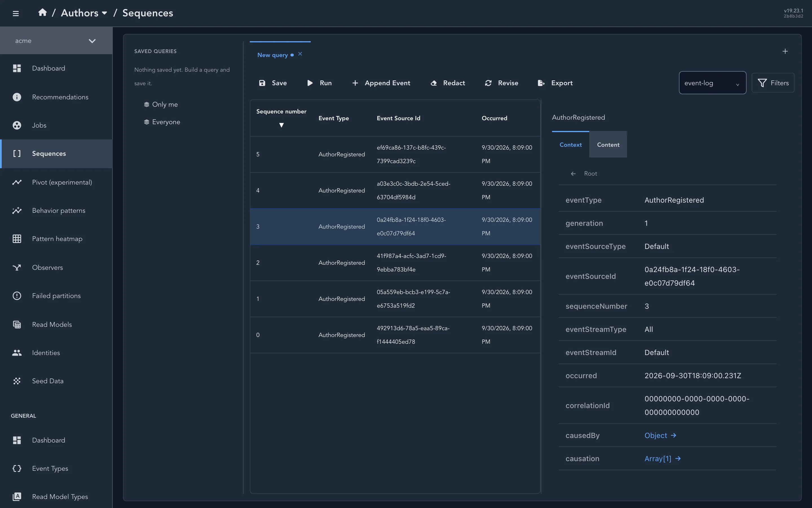Viewport: 812px width, 508px height.
Task: Open Seed Data in sidebar
Action: (x=56, y=381)
